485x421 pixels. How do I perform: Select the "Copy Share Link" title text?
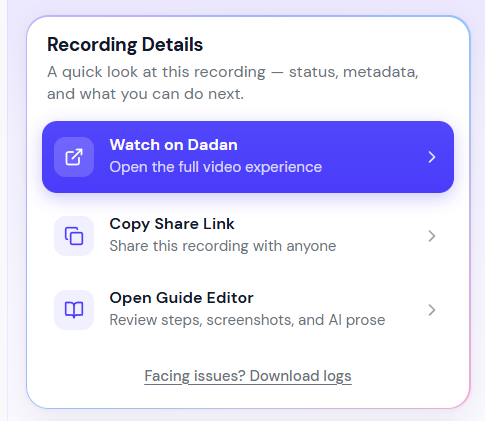coord(172,224)
